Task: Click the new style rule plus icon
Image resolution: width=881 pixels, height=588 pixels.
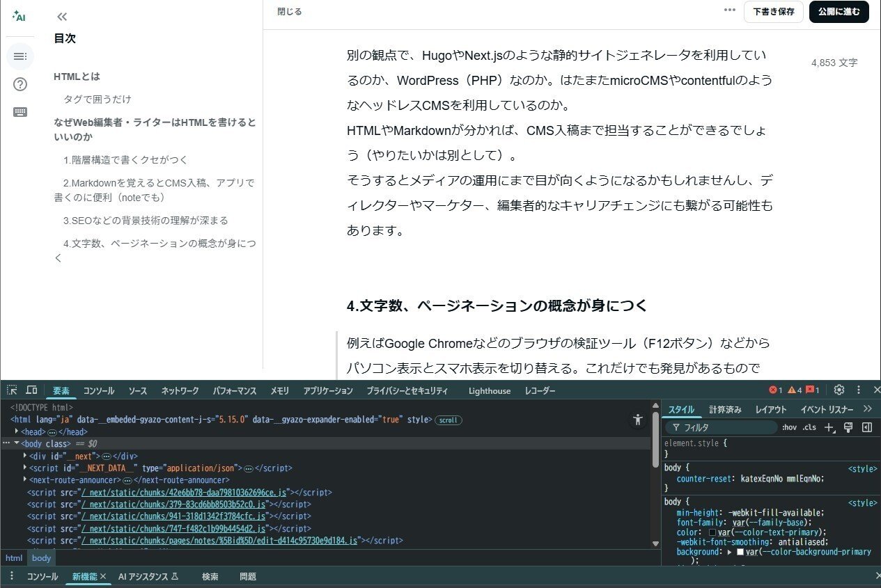Action: tap(830, 427)
